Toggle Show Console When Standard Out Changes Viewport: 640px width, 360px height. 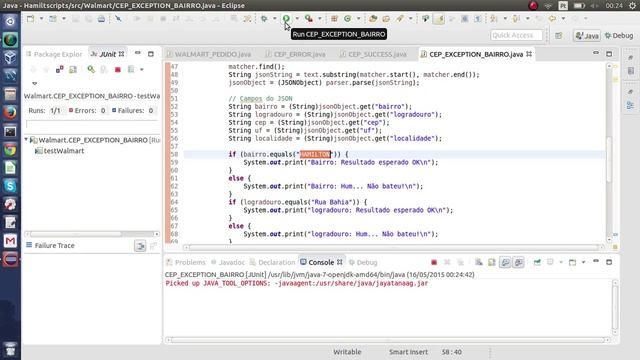tap(505, 262)
